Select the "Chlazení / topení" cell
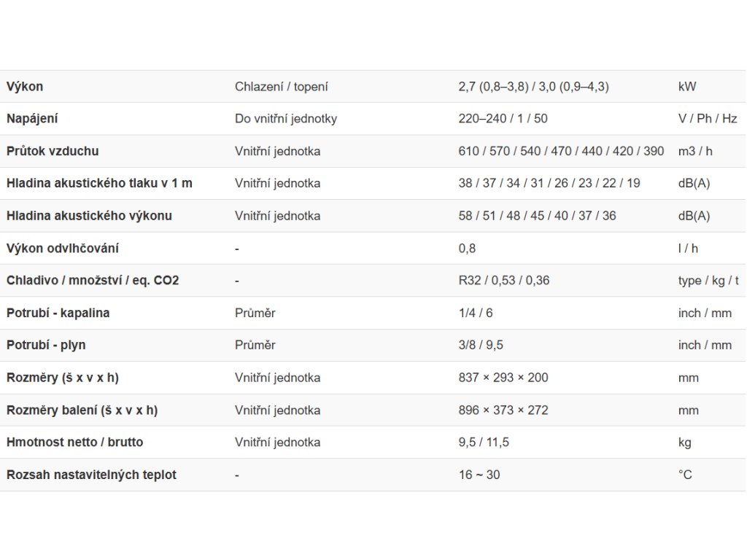 click(281, 87)
